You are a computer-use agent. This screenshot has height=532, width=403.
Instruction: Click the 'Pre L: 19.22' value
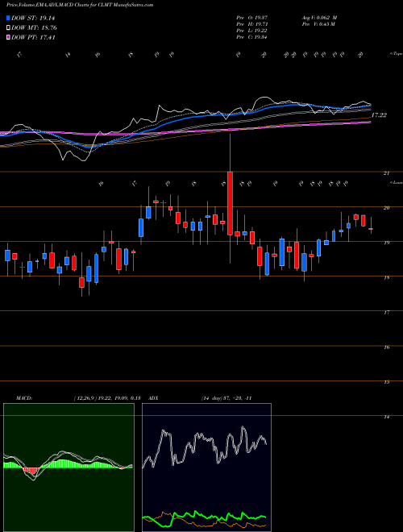click(251, 31)
